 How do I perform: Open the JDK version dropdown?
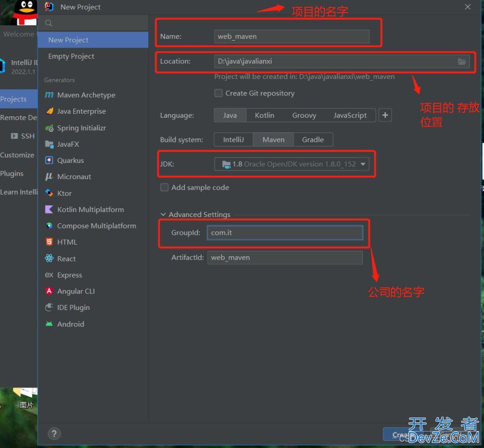pos(292,164)
